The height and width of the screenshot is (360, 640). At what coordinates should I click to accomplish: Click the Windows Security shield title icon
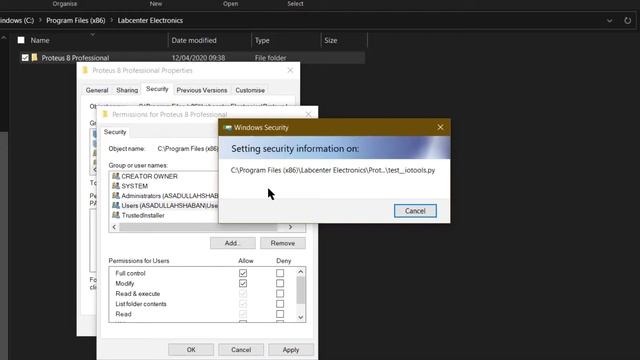(228, 128)
